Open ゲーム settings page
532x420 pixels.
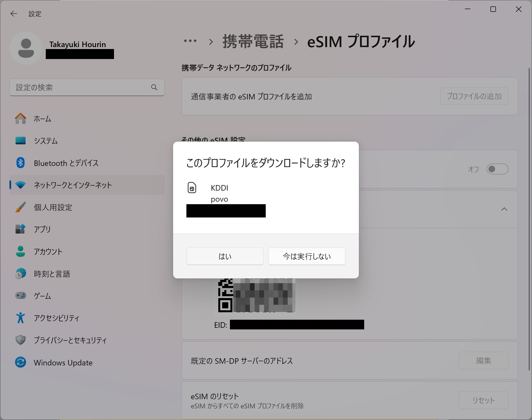point(87,296)
